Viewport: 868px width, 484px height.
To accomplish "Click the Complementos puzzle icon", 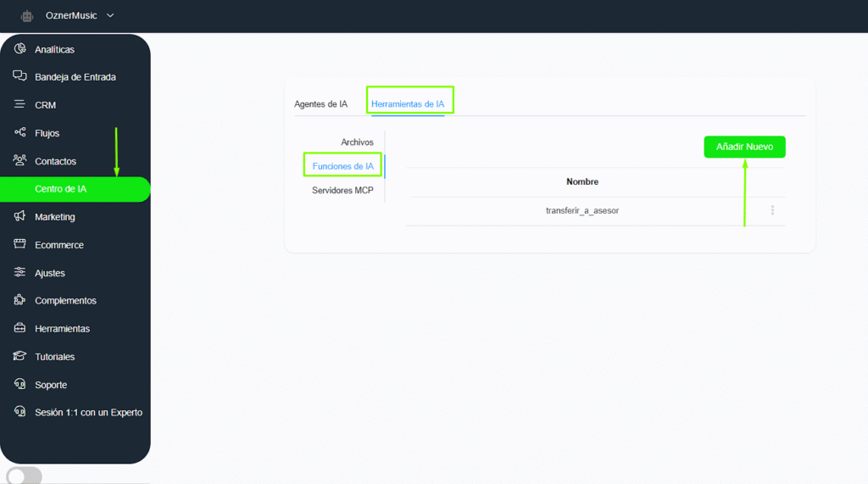I will [x=20, y=301].
